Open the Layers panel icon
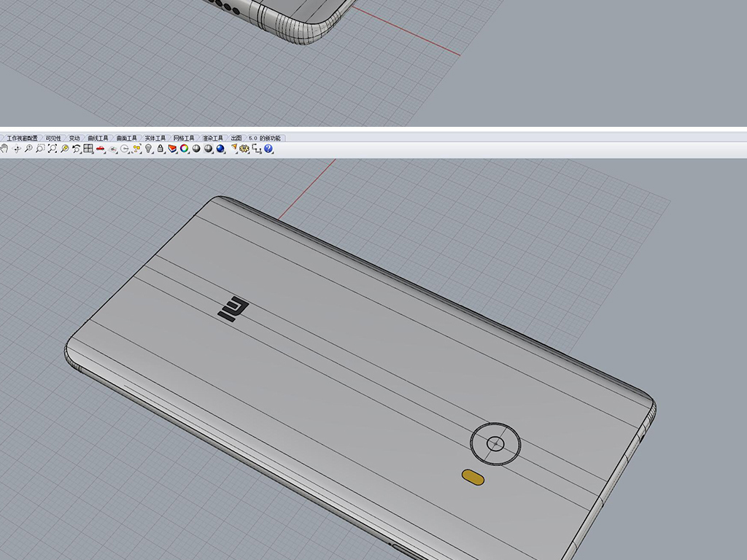 click(x=172, y=149)
